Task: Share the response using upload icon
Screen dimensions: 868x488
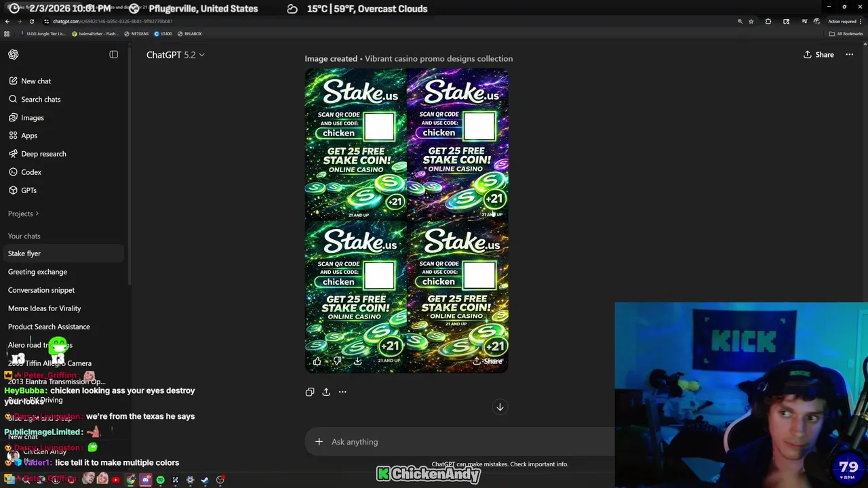Action: (x=326, y=392)
